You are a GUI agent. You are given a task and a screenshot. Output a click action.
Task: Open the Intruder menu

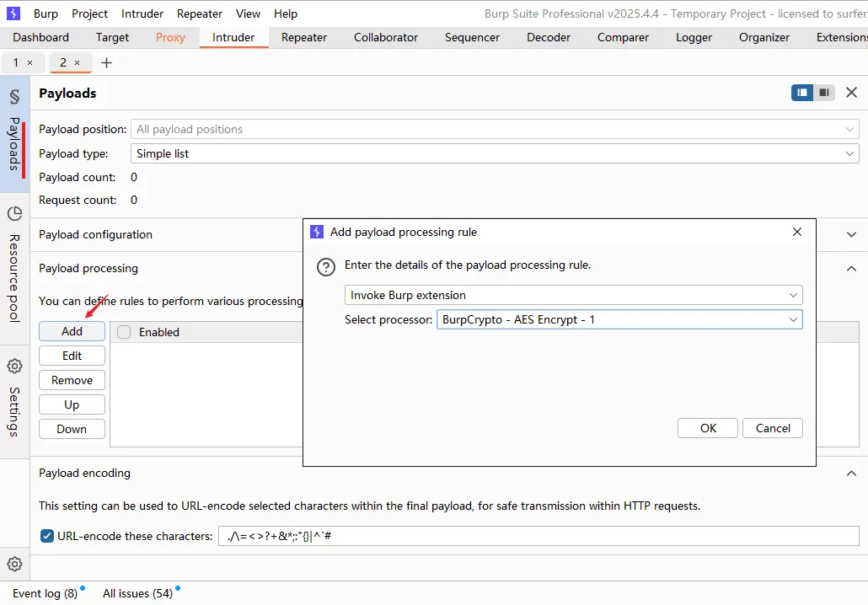tap(142, 13)
